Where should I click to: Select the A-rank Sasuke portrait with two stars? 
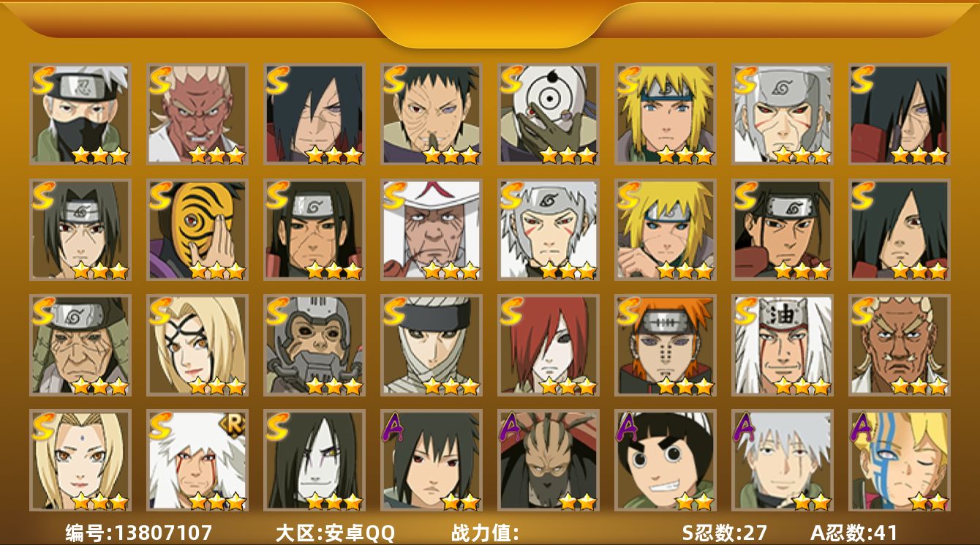click(x=431, y=461)
